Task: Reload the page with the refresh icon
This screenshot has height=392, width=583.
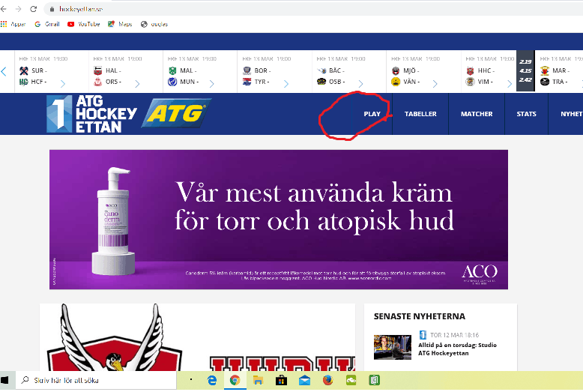Action: pyautogui.click(x=34, y=9)
